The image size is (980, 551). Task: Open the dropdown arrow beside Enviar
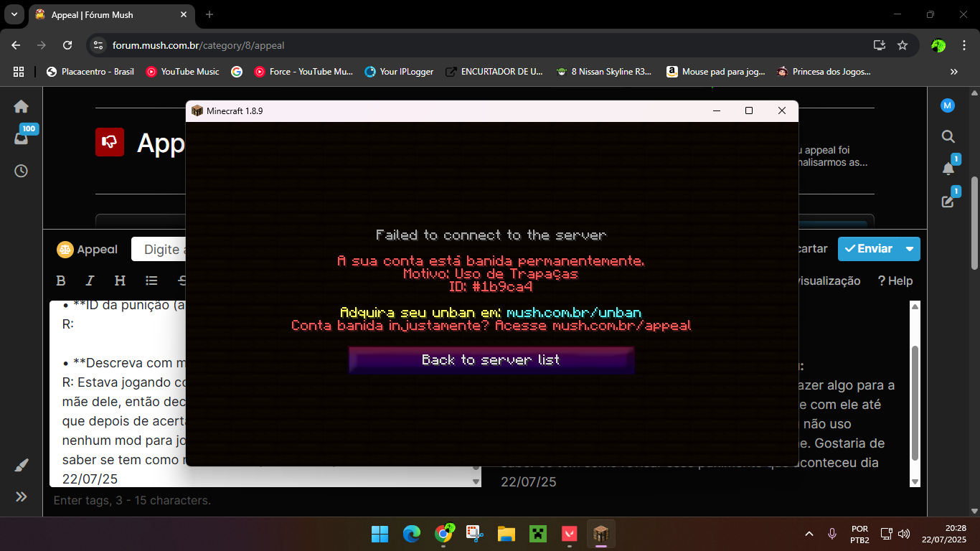pyautogui.click(x=910, y=249)
